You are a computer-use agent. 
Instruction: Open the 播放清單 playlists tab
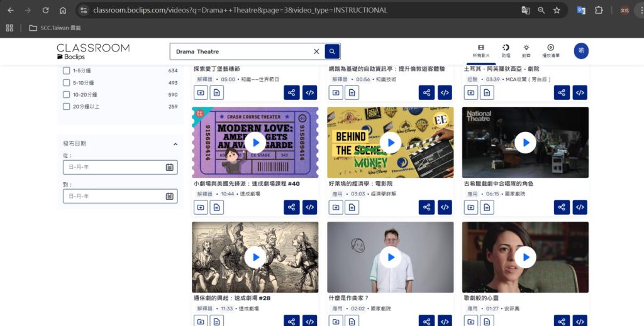550,51
